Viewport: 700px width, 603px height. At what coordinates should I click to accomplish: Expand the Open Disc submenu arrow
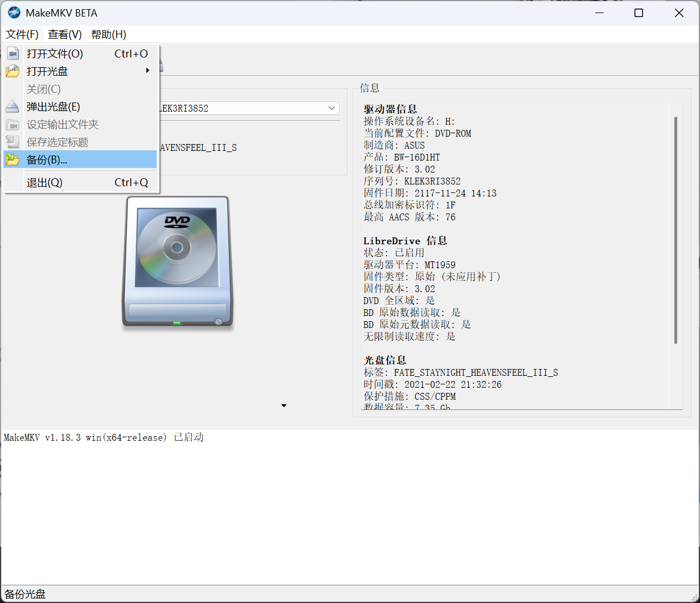tap(148, 71)
